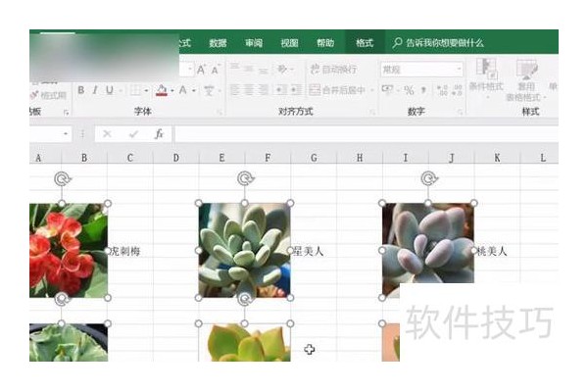Image resolution: width=588 pixels, height=392 pixels.
Task: Click the Increase Font Size icon
Action: point(201,70)
